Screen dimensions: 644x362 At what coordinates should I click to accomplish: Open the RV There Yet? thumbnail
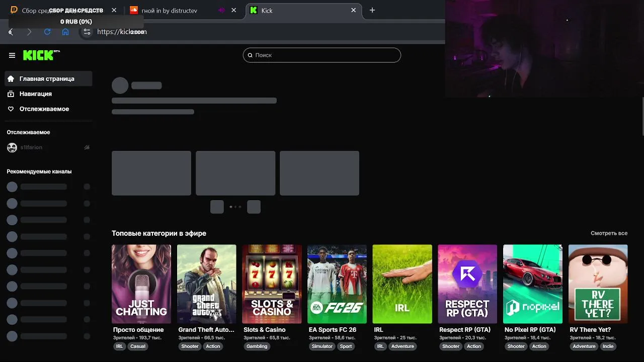pyautogui.click(x=598, y=284)
